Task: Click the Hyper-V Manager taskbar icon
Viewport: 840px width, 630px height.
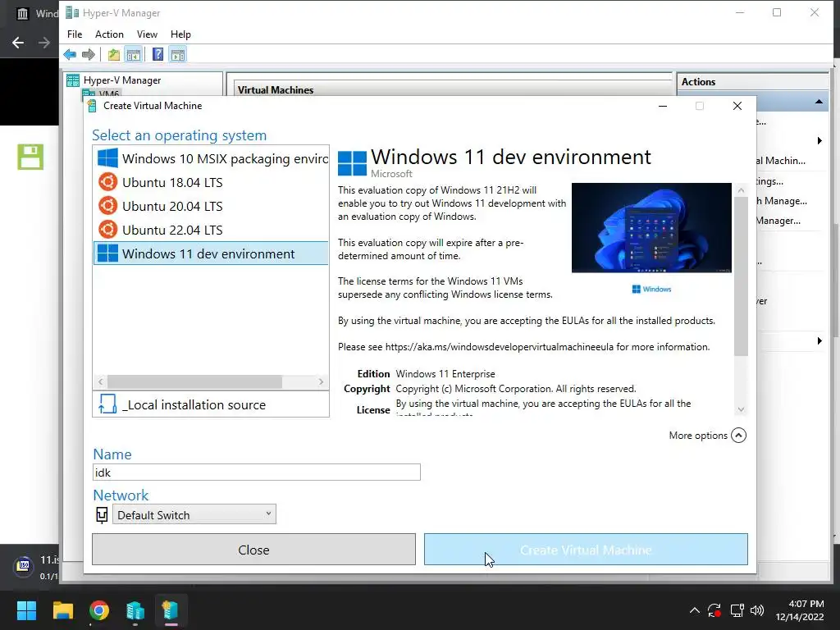Action: 135,610
